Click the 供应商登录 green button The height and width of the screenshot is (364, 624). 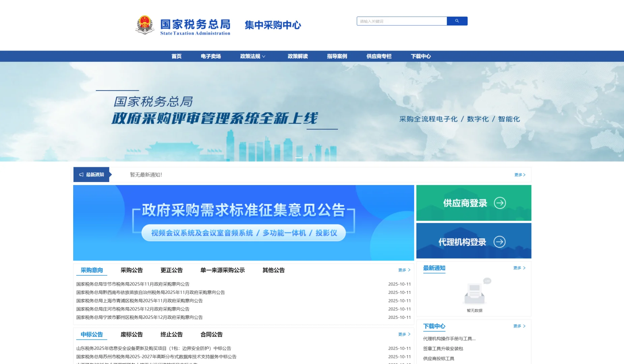pos(474,203)
